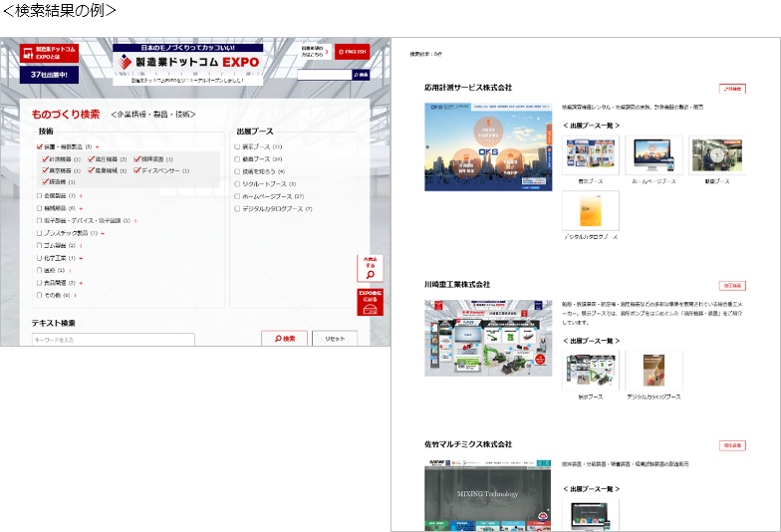Image resolution: width=781 pixels, height=532 pixels.
Task: Expand the 化学工業 subcategories
Action: 81,258
